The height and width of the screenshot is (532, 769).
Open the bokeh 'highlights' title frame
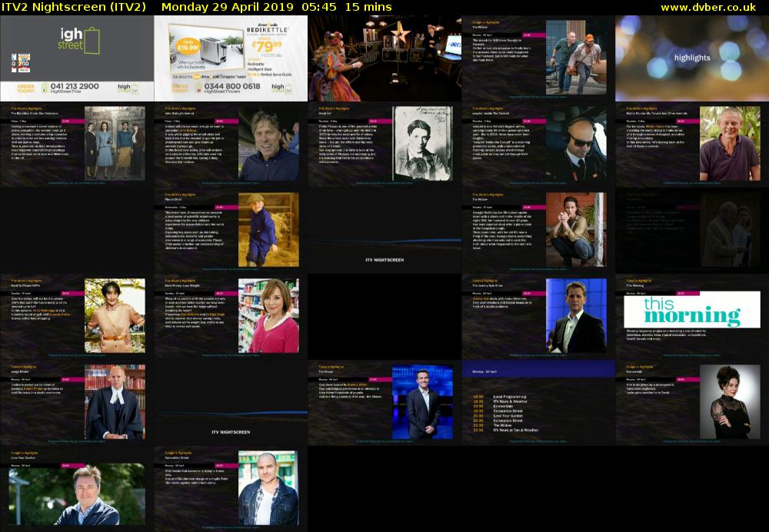pyautogui.click(x=692, y=58)
